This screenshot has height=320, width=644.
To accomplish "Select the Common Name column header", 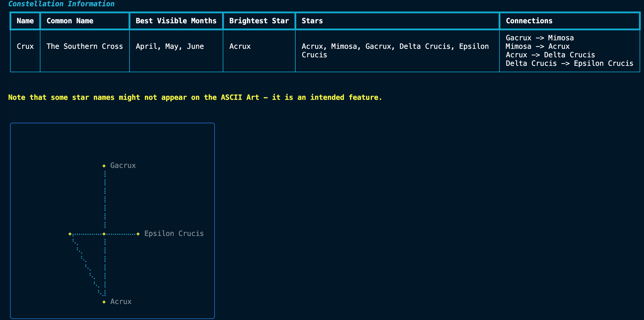I will click(85, 21).
